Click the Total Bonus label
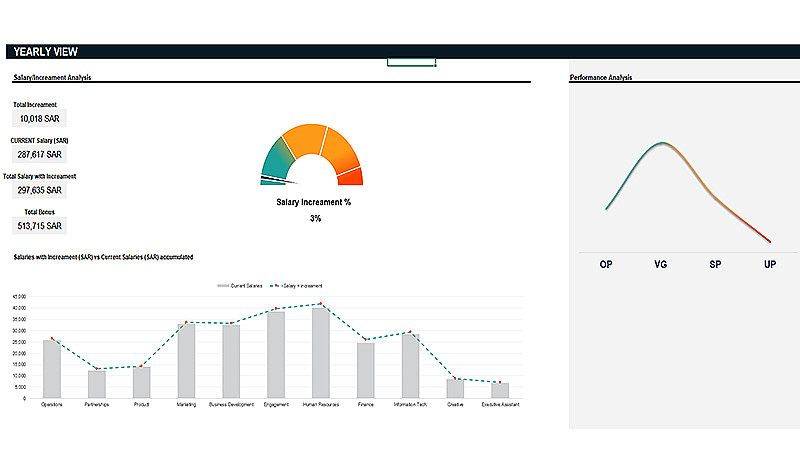The image size is (800, 470). [39, 212]
